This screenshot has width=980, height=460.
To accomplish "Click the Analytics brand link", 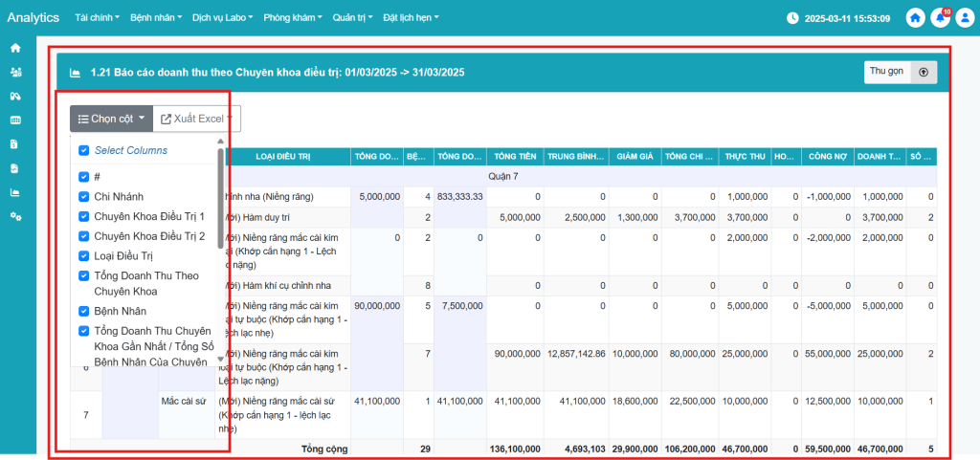I will 33,18.
